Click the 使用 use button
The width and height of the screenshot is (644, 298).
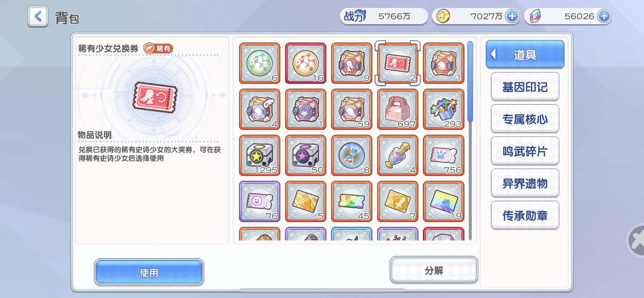[x=149, y=272]
